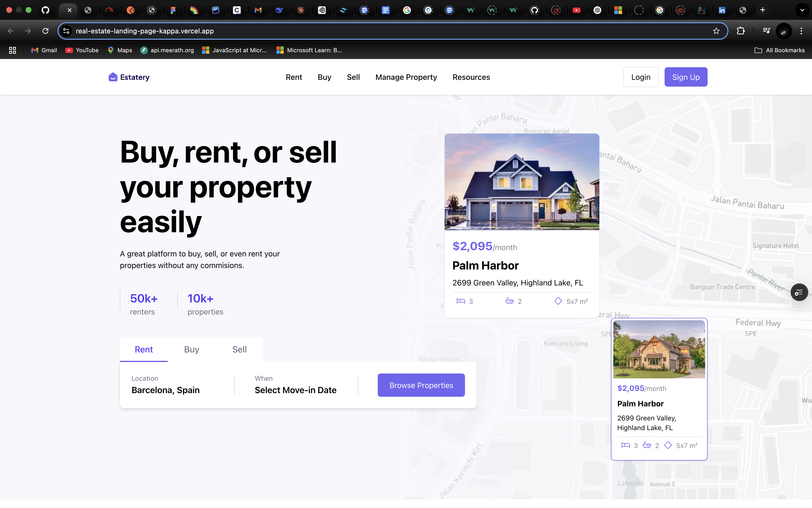The height and width of the screenshot is (508, 812).
Task: Open the Gmail bookmark
Action: pos(44,50)
